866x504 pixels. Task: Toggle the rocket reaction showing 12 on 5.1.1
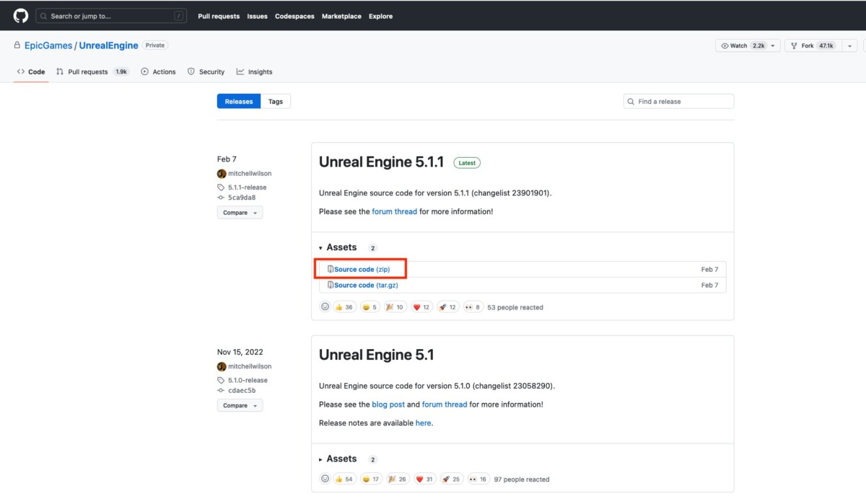(447, 307)
